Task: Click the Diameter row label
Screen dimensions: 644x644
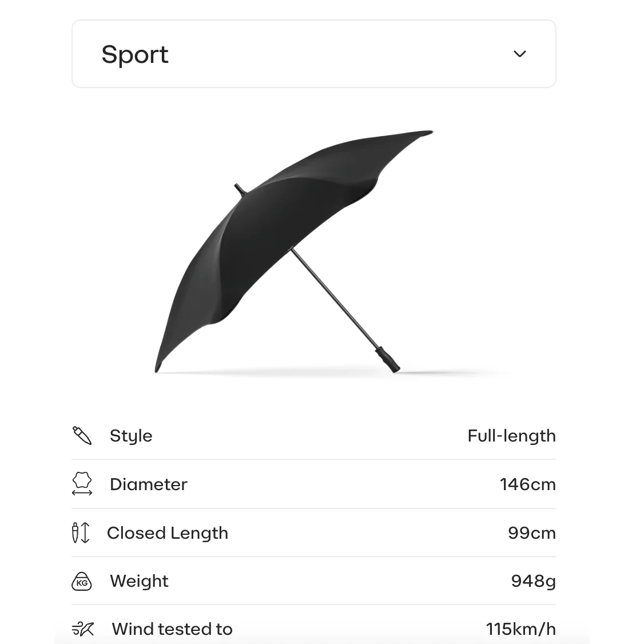Action: (148, 484)
